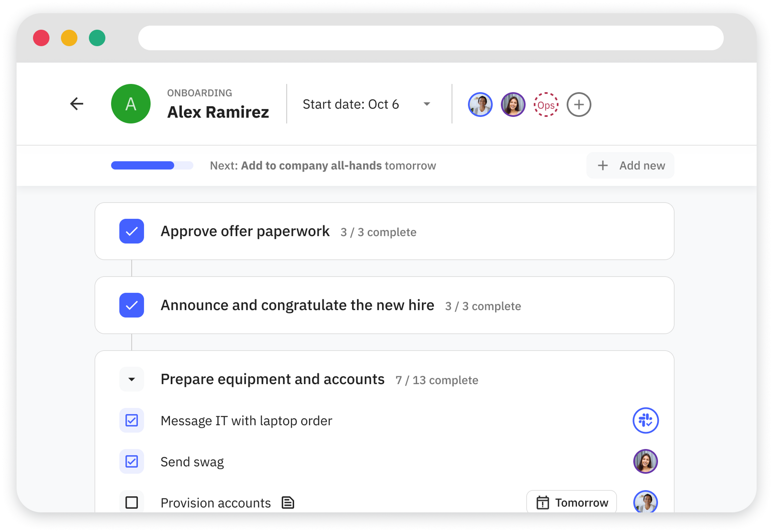Open the note icon beside Provision accounts
Screen dimensions: 773x532
(288, 503)
